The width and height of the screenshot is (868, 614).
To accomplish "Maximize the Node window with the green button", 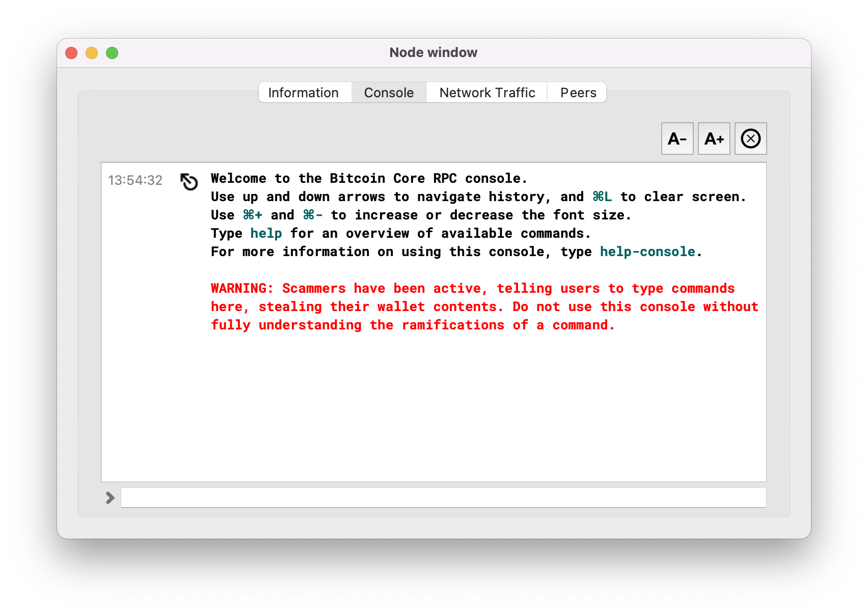I will (112, 53).
